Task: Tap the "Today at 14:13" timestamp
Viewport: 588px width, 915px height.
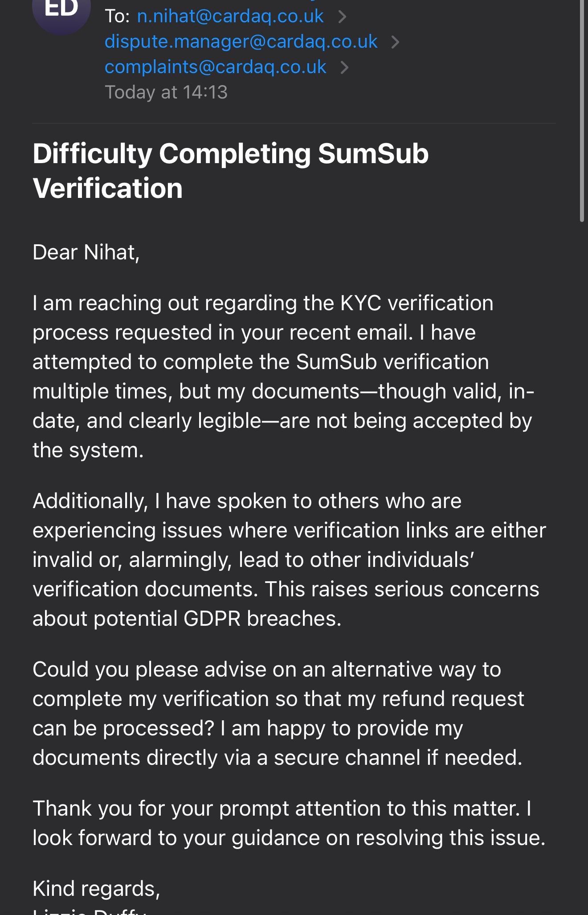Action: [166, 92]
